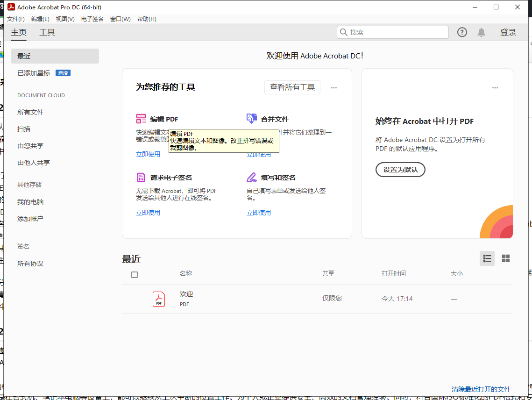Check the select-all box above recent files
The width and height of the screenshot is (532, 400).
click(135, 275)
